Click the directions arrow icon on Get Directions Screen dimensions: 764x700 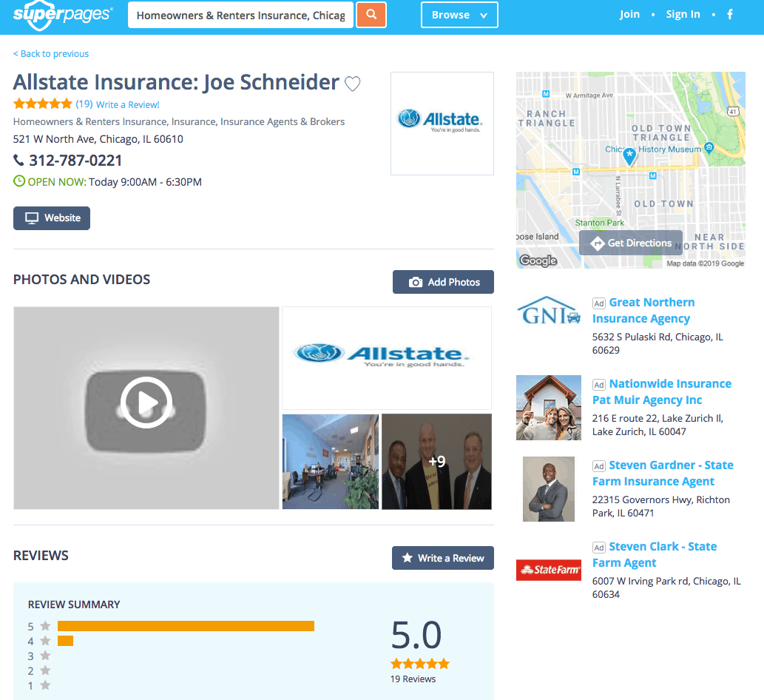598,243
